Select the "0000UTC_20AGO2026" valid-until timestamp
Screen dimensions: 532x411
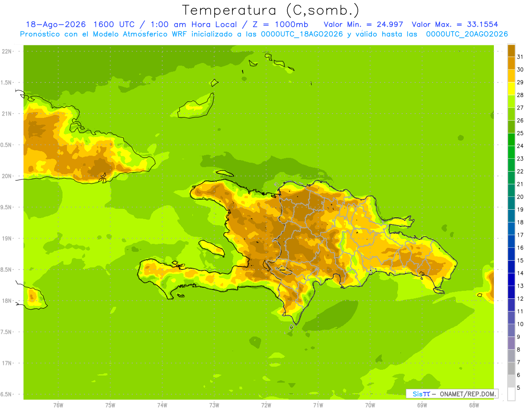click(467, 34)
